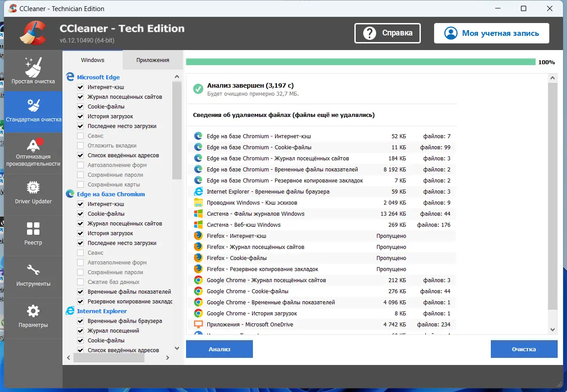Click the Internet Explorer section icon
567x392 pixels.
tap(70, 311)
